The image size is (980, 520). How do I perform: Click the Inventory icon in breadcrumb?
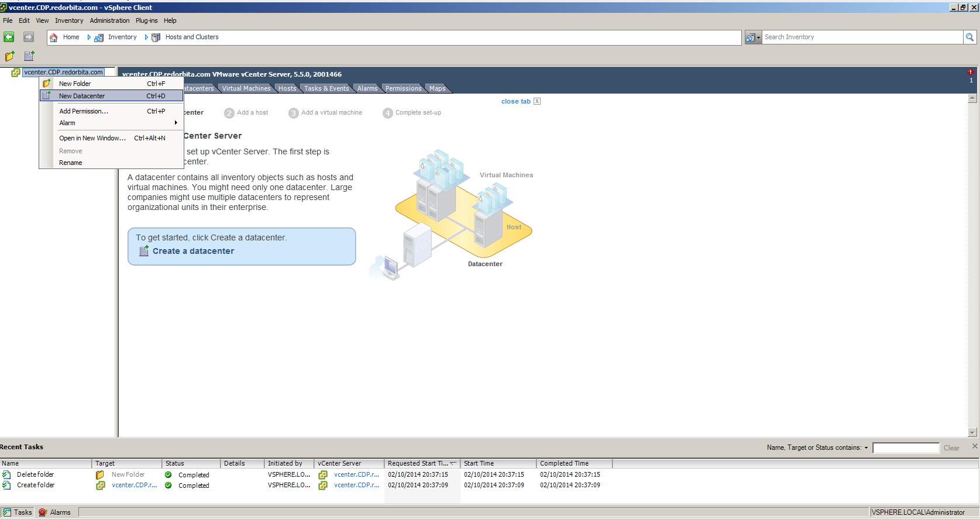[x=99, y=37]
